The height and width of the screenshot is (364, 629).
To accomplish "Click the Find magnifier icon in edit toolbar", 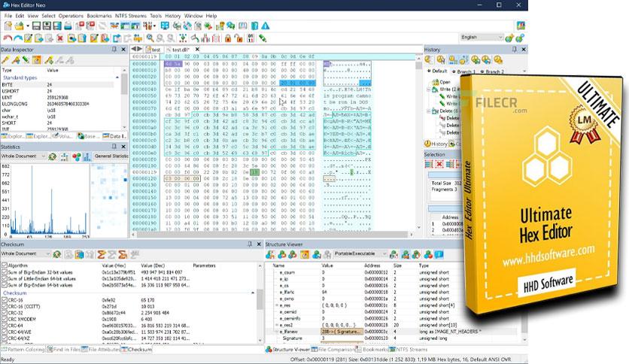I will (150, 38).
